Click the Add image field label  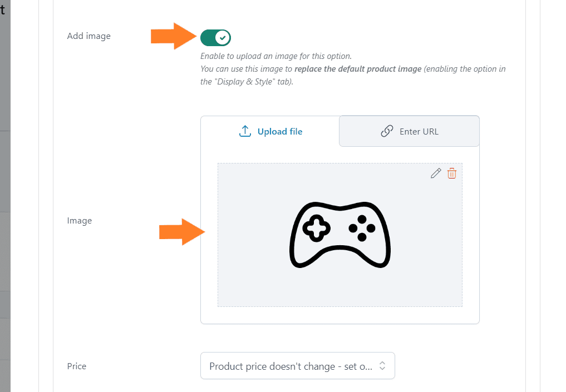click(89, 36)
